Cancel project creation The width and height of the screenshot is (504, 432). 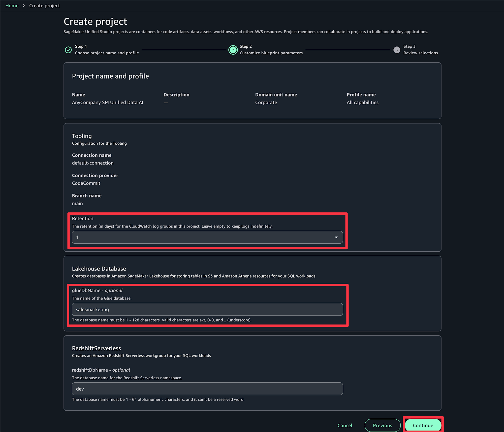pos(345,425)
